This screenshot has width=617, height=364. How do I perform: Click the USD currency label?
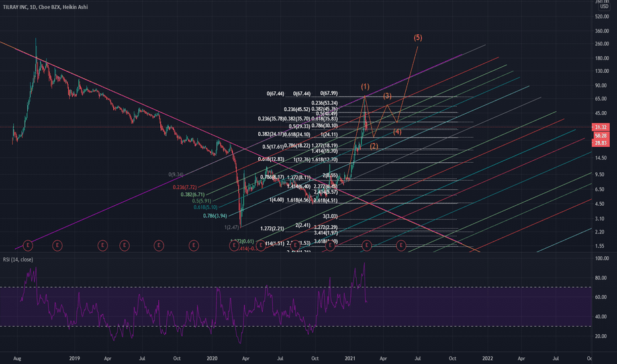click(x=604, y=7)
